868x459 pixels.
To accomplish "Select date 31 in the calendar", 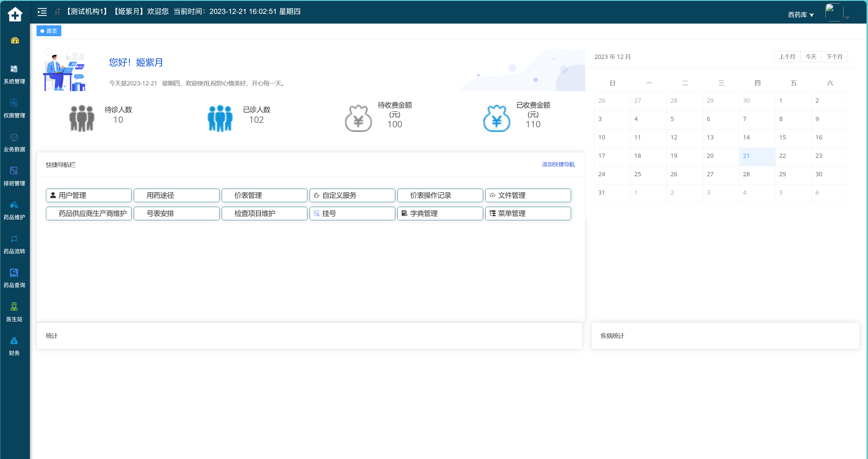I will pos(612,194).
